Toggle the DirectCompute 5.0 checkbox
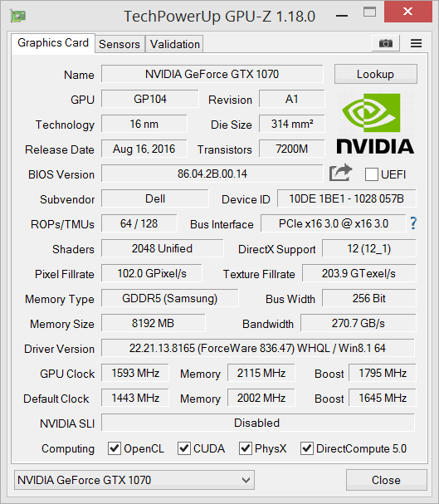 (x=307, y=448)
